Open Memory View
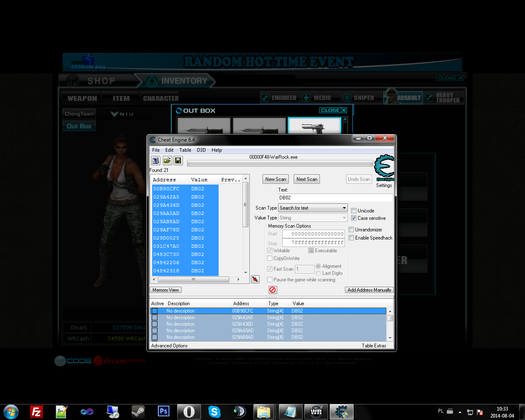 [166, 290]
